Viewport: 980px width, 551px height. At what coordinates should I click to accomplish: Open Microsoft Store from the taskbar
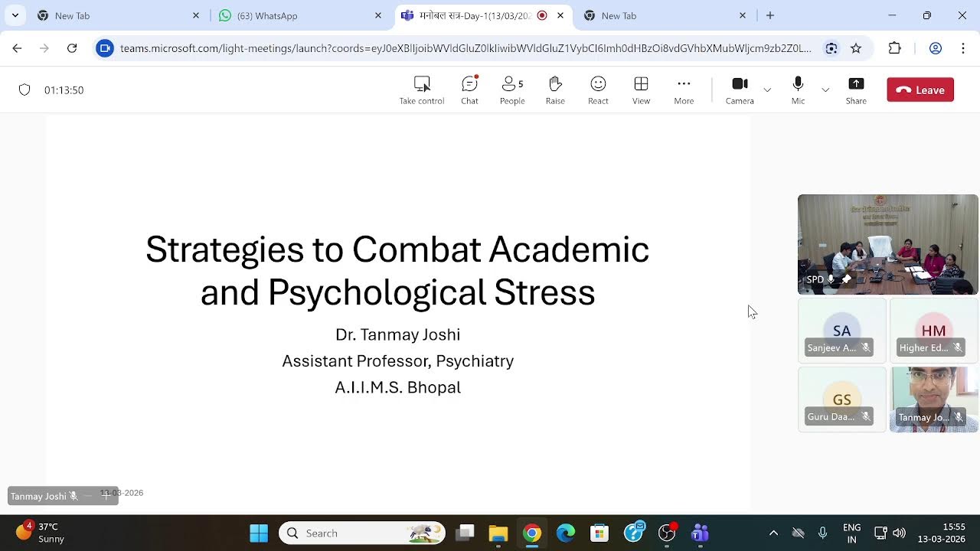pyautogui.click(x=599, y=533)
